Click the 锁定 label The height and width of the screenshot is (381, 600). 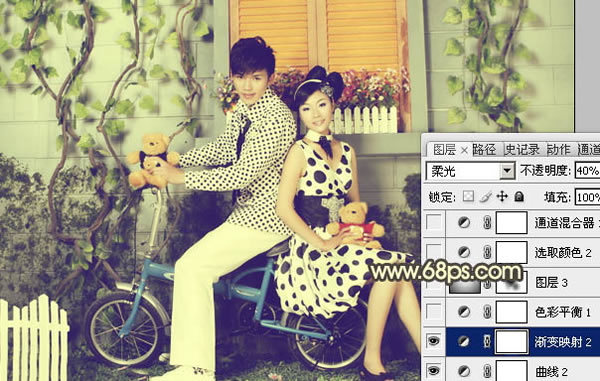click(x=442, y=197)
